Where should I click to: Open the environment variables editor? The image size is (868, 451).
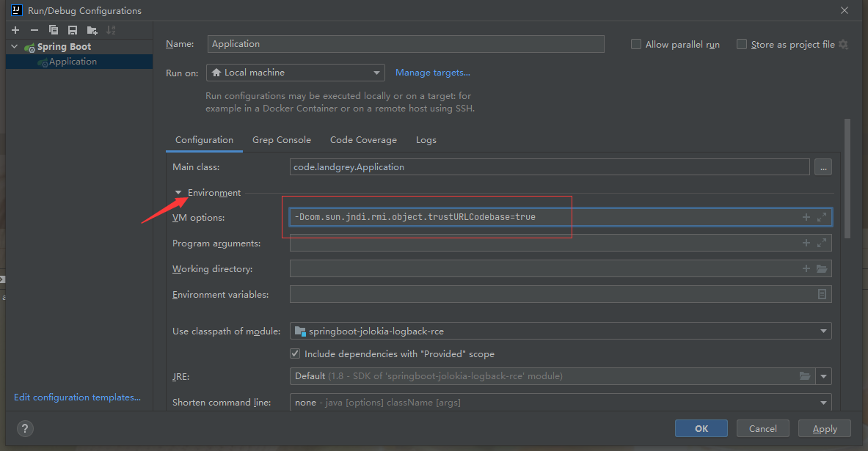[x=823, y=294]
